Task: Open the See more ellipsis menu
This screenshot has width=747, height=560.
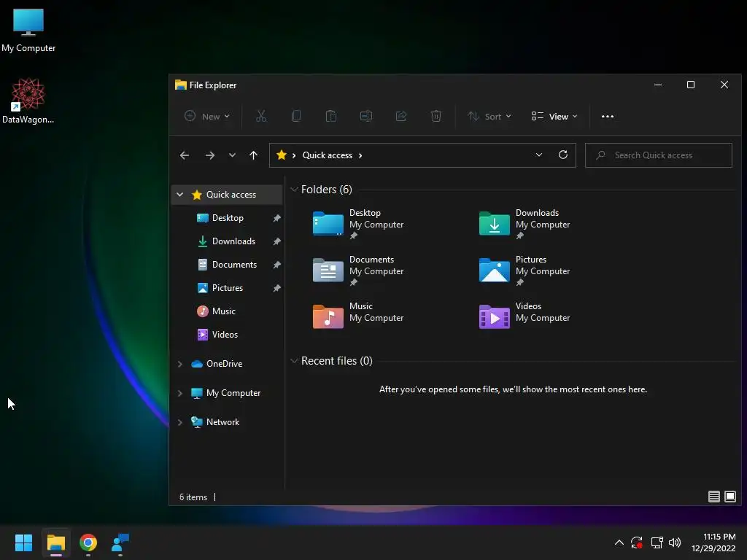Action: point(608,116)
